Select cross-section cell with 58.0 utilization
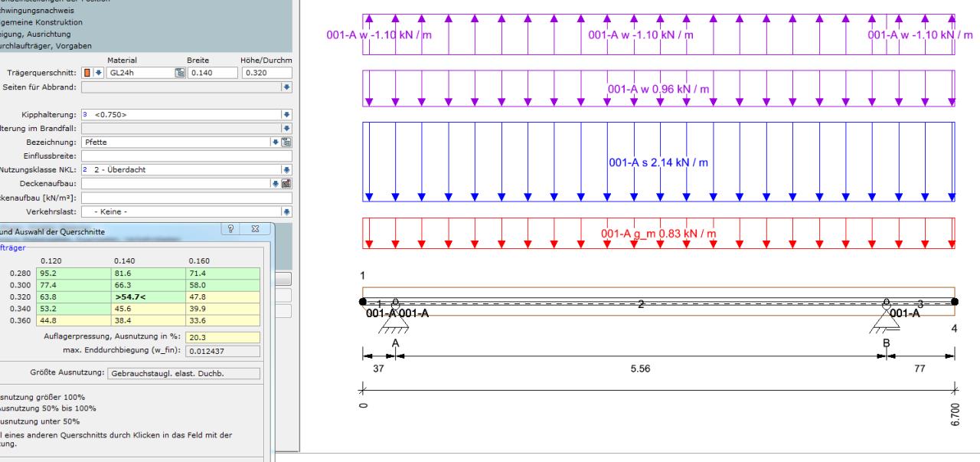 (223, 283)
